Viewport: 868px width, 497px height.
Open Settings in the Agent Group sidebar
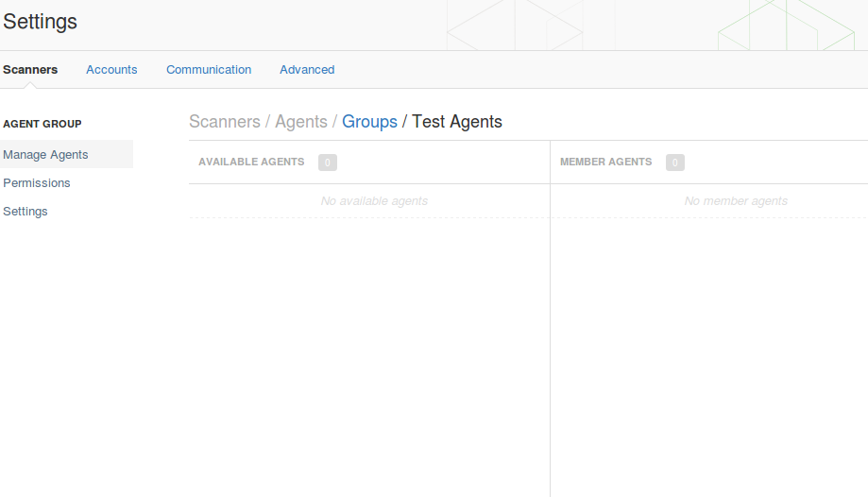pos(26,211)
